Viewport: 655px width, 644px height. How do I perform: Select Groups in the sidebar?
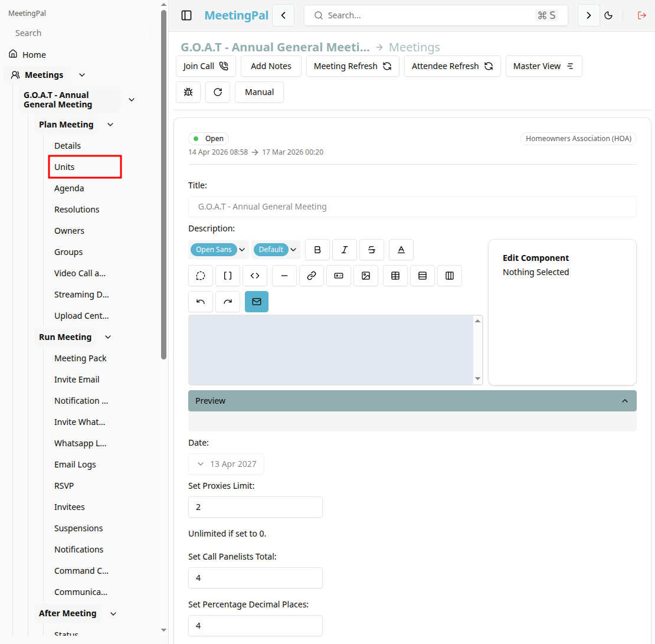tap(68, 253)
